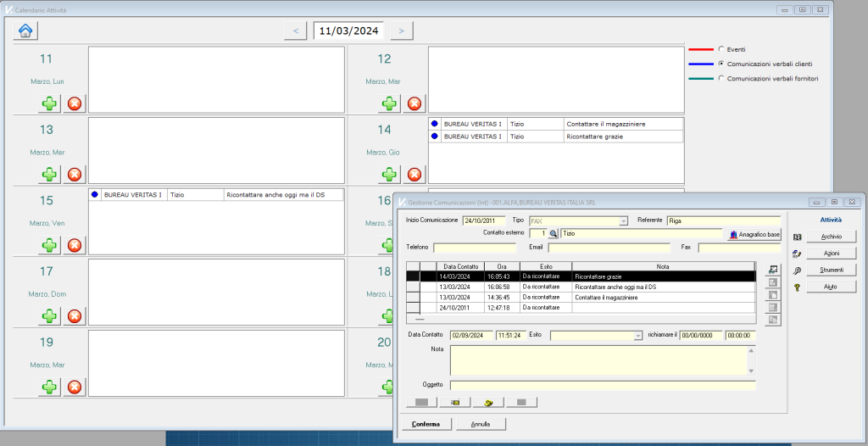Open the Archivio activity menu
This screenshot has height=446, width=868.
click(832, 237)
